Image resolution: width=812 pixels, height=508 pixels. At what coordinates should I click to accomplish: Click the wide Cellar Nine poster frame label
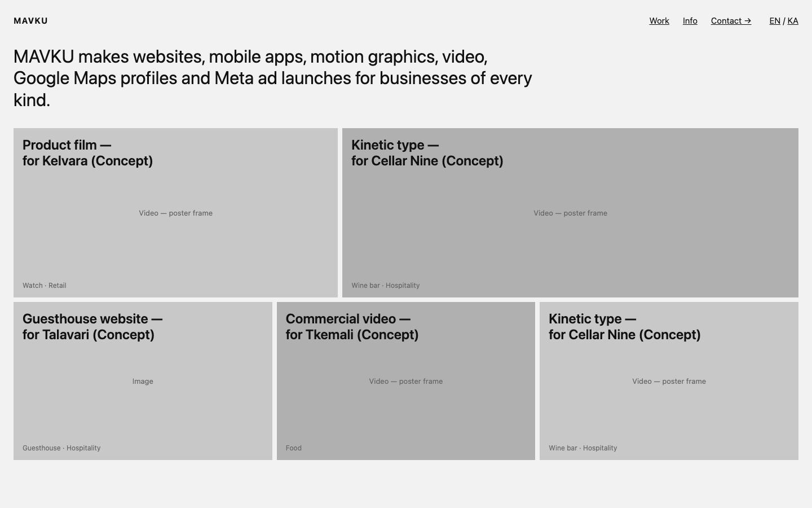click(x=570, y=213)
